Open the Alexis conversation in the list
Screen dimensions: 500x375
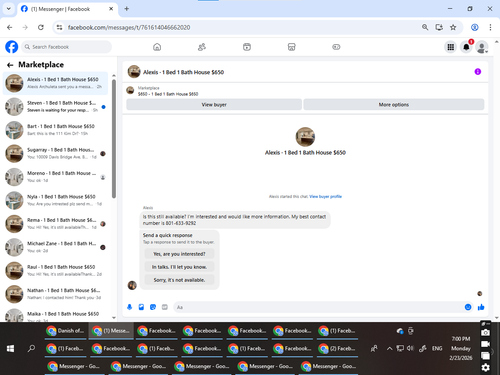(x=55, y=83)
